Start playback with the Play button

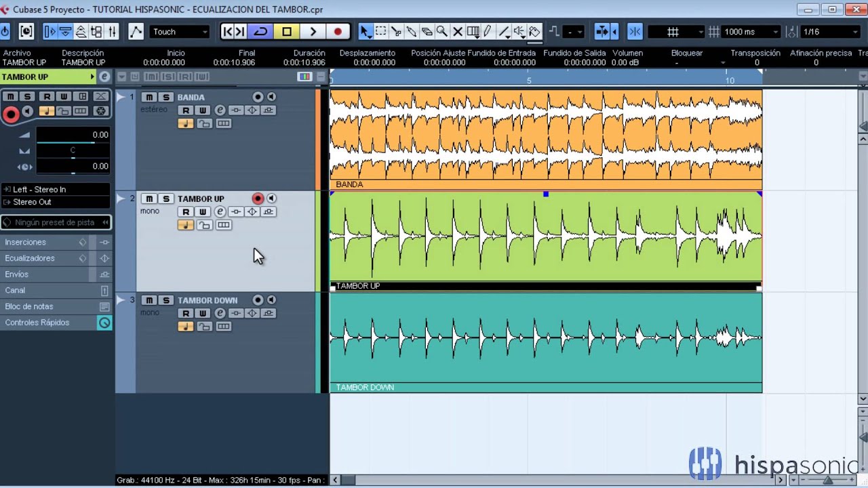[313, 32]
